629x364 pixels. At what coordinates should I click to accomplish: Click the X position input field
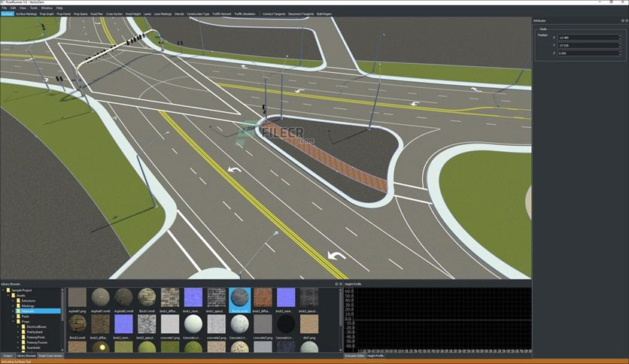(589, 38)
